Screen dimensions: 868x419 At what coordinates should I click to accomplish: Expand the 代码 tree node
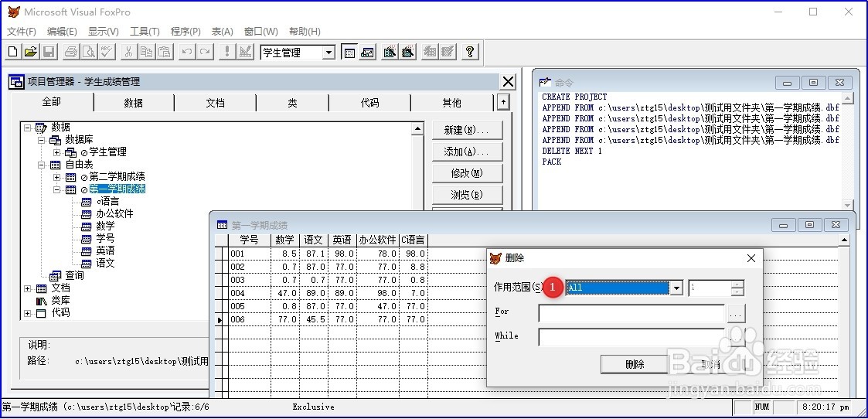coord(28,313)
